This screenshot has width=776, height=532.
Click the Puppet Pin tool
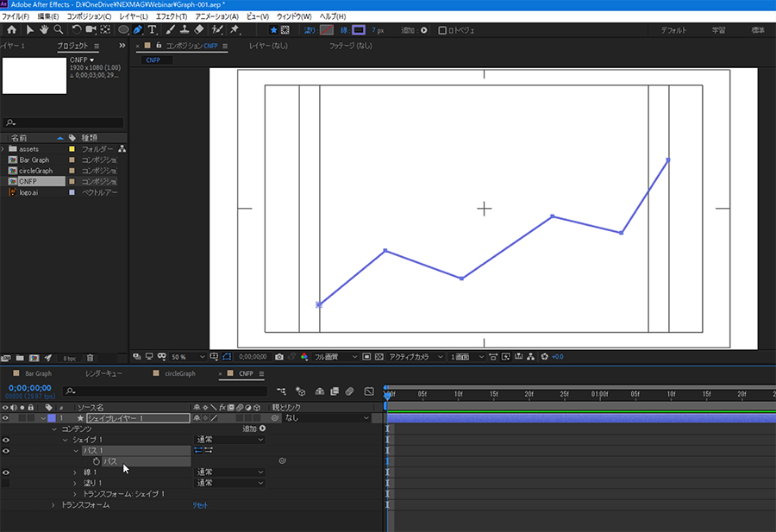point(235,30)
